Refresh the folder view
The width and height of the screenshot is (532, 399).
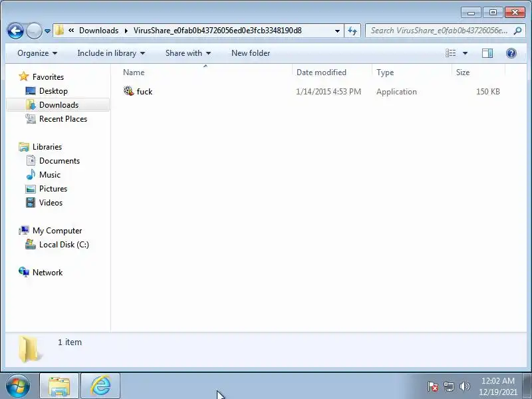pos(352,31)
